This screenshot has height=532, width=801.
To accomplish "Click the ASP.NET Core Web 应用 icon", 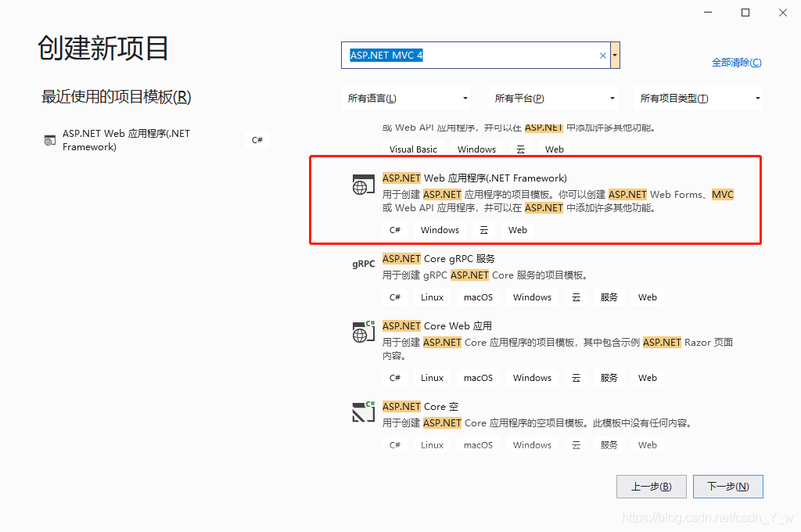I will 363,332.
